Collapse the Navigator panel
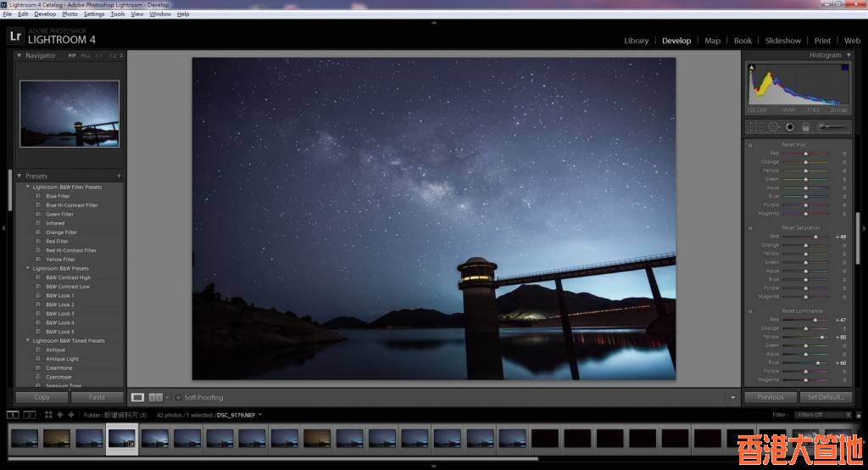This screenshot has height=470, width=868. point(19,56)
